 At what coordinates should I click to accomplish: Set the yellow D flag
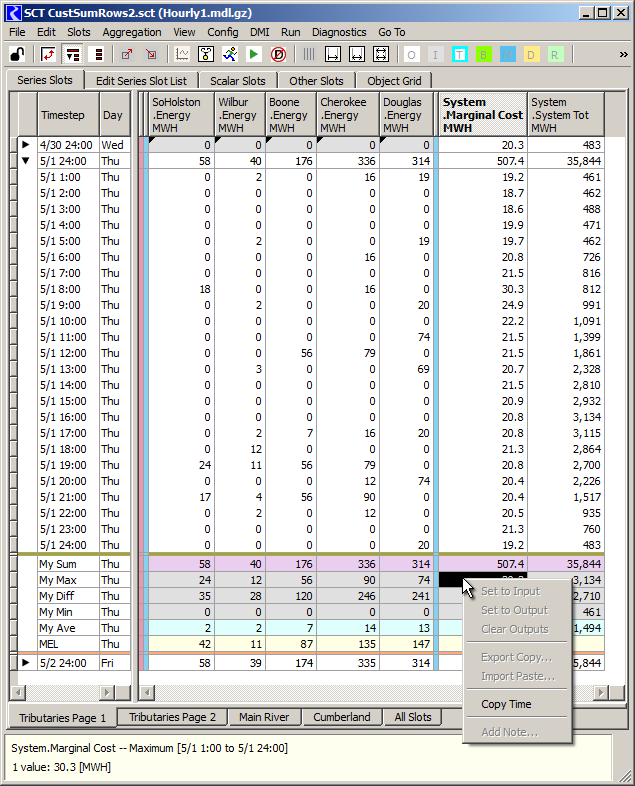coord(531,54)
